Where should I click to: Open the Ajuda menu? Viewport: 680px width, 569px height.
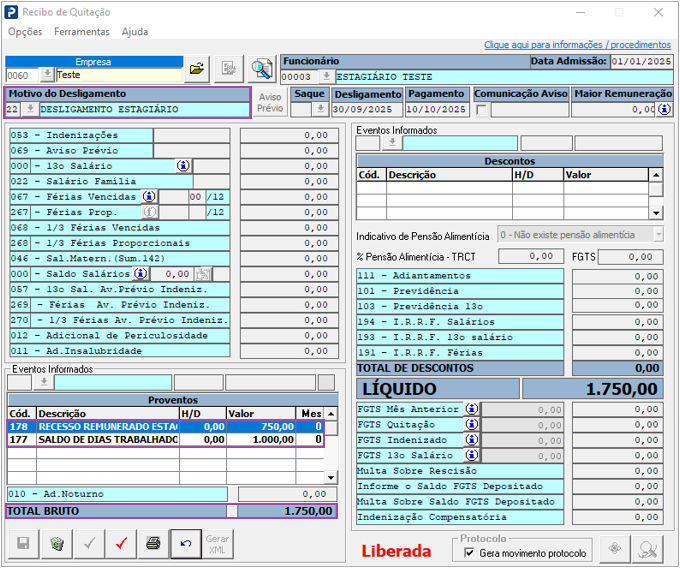135,32
